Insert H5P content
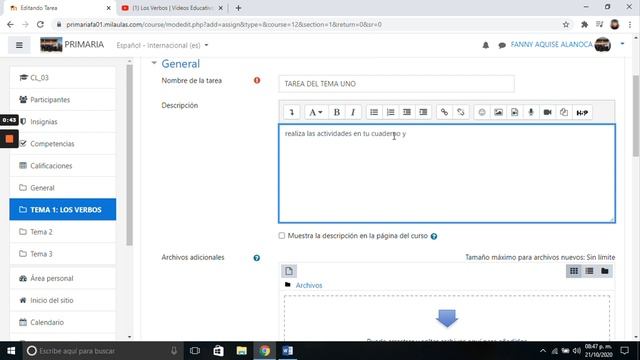 (x=582, y=112)
